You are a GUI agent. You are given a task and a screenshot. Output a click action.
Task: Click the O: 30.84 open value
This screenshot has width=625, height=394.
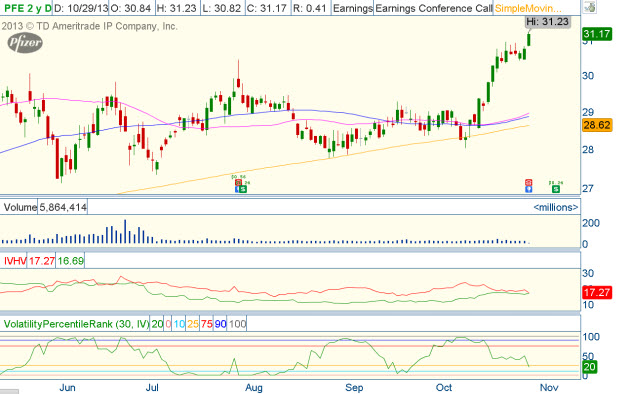[x=131, y=8]
